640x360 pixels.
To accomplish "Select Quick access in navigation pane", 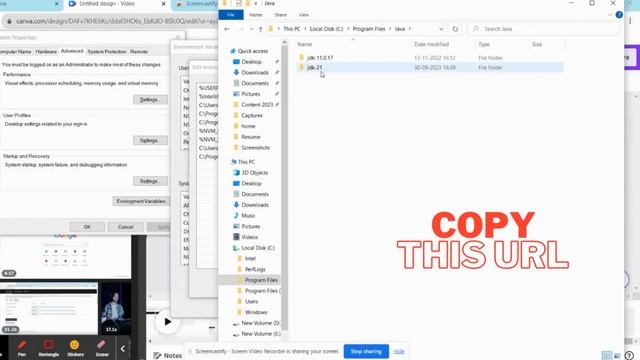I will [x=252, y=51].
